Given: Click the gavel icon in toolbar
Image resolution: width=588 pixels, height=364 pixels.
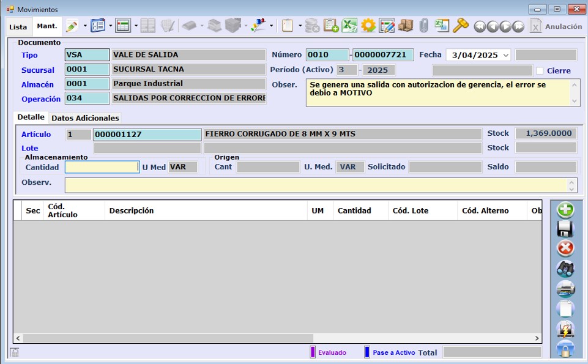Looking at the screenshot, I should [x=460, y=26].
